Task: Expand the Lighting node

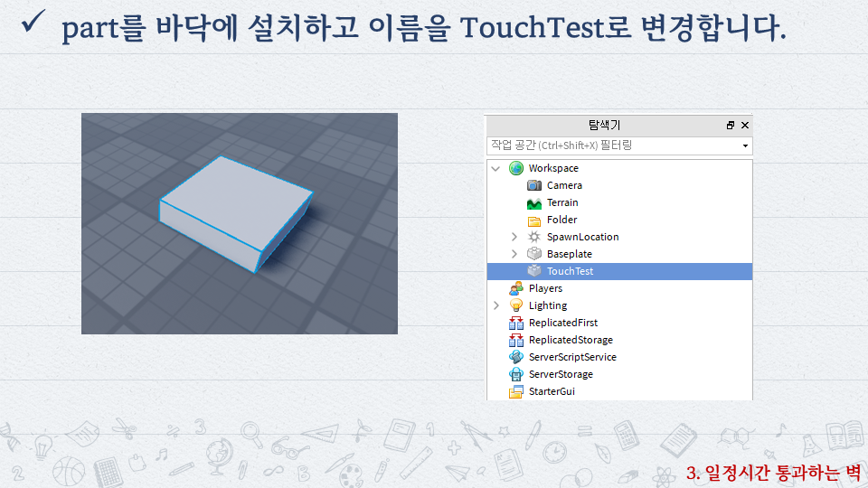Action: pos(496,305)
